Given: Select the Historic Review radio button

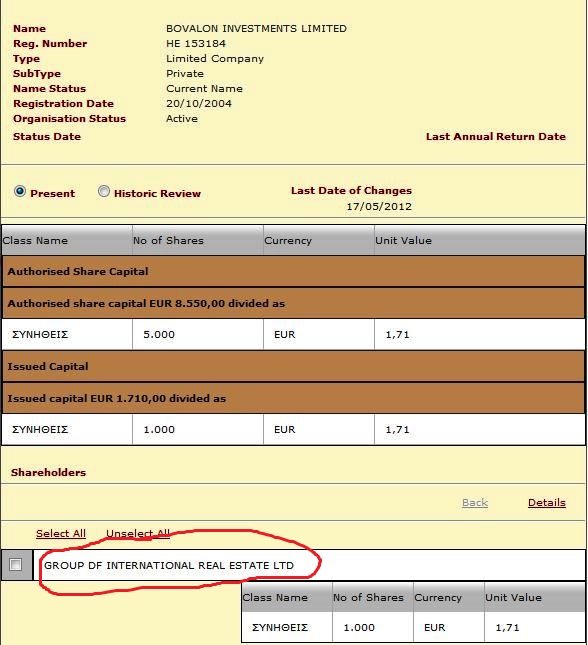Looking at the screenshot, I should click(104, 191).
